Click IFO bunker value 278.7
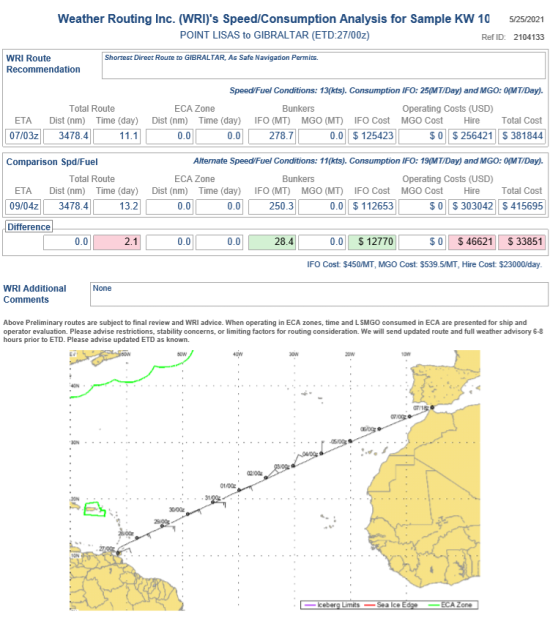This screenshot has width=550, height=621. pos(272,136)
